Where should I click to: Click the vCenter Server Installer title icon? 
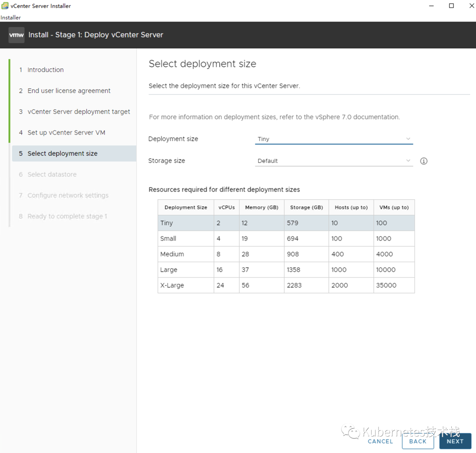point(5,6)
